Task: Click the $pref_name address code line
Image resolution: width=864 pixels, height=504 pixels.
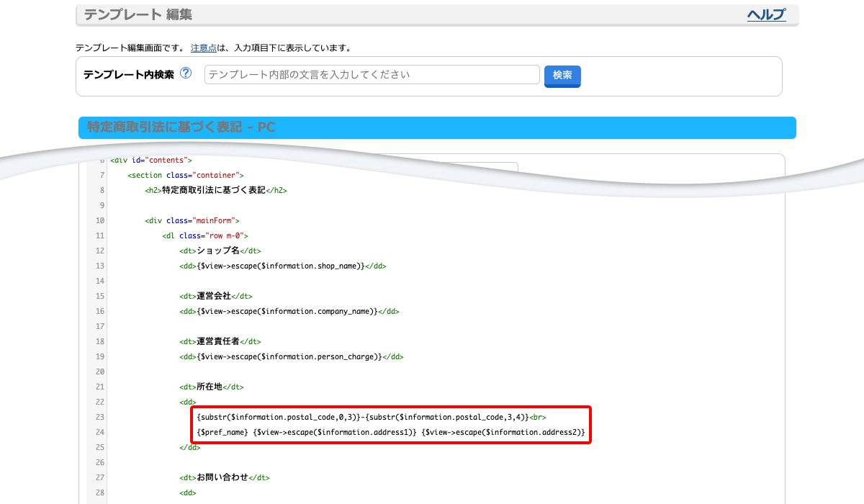Action: point(390,432)
